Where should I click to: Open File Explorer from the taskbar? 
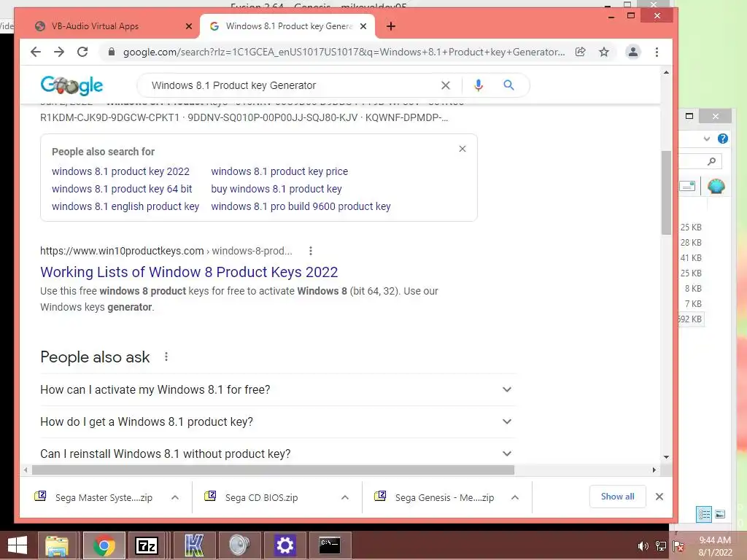click(57, 545)
